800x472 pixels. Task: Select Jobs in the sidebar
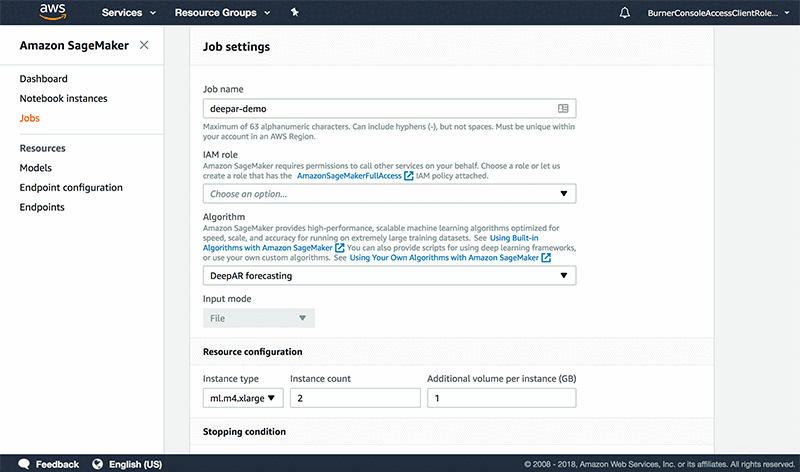tap(30, 118)
